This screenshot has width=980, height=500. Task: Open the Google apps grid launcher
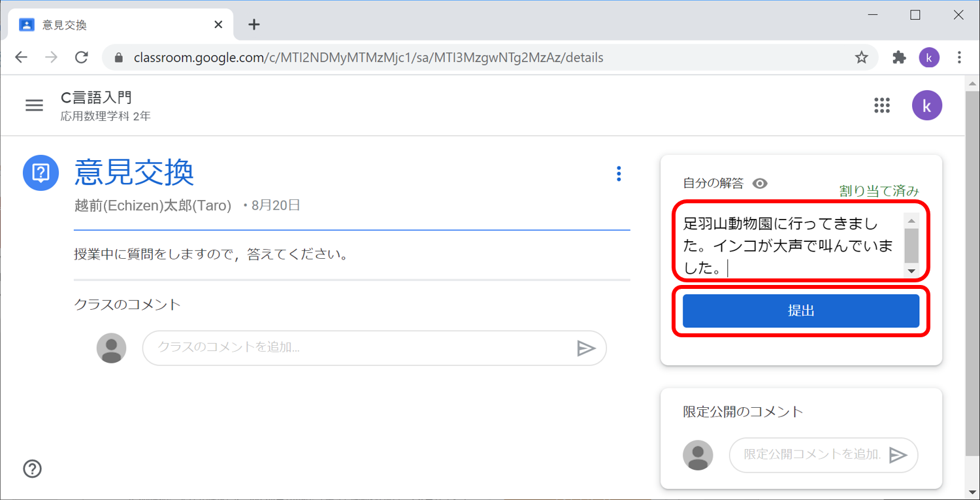[882, 105]
